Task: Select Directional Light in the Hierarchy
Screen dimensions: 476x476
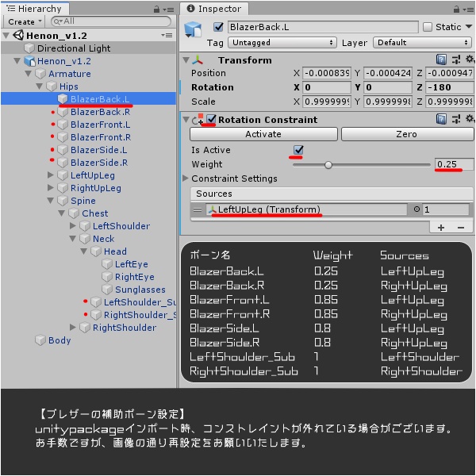Action: tap(74, 48)
